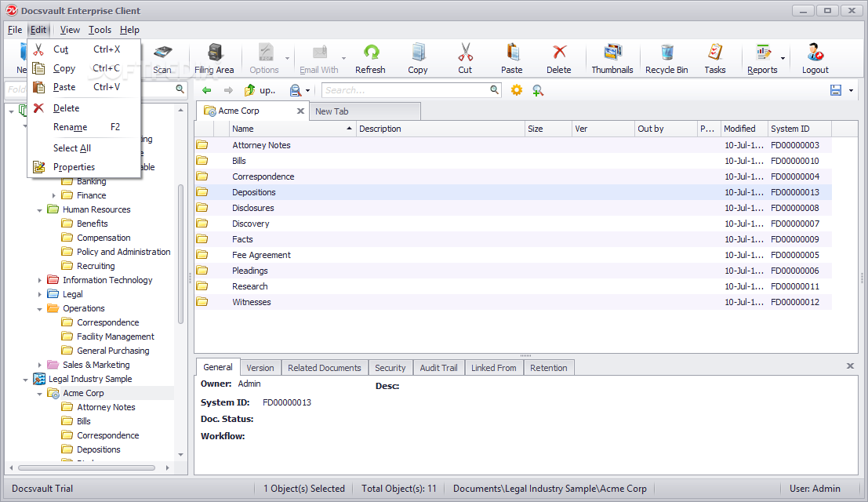Close the Acme Corp tab

[300, 111]
